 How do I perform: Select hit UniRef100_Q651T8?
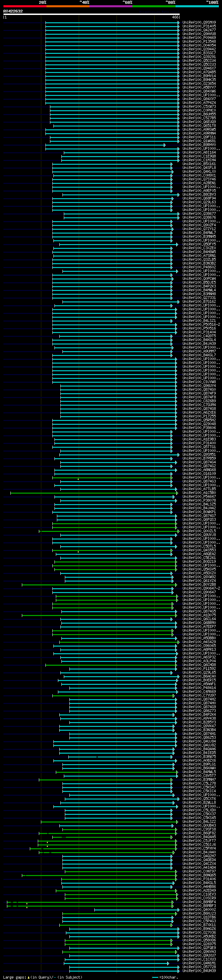coord(199,125)
